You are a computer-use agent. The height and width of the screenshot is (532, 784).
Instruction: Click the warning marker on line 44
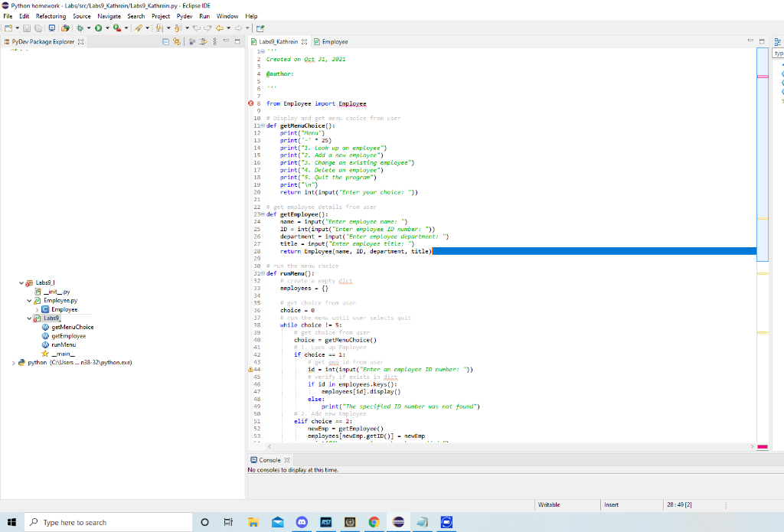[250, 369]
